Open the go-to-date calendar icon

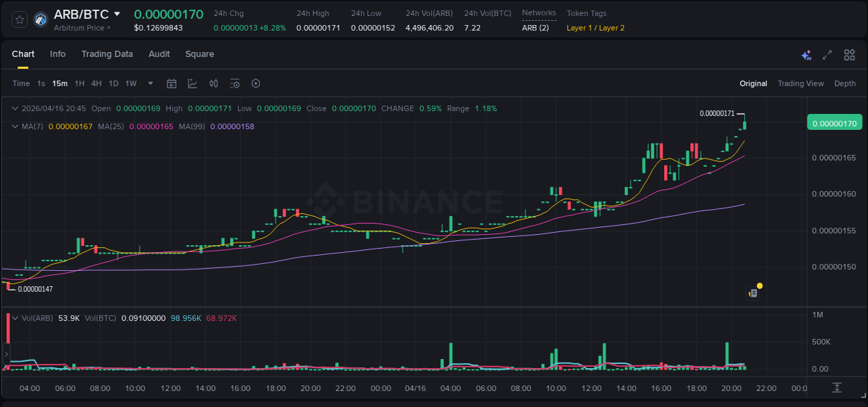(x=172, y=83)
